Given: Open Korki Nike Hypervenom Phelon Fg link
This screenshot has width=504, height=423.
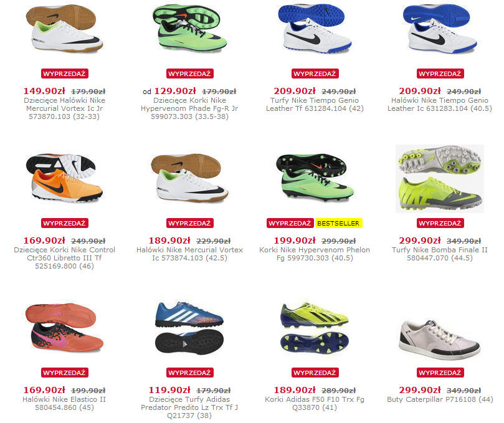Looking at the screenshot, I should pos(315,254).
